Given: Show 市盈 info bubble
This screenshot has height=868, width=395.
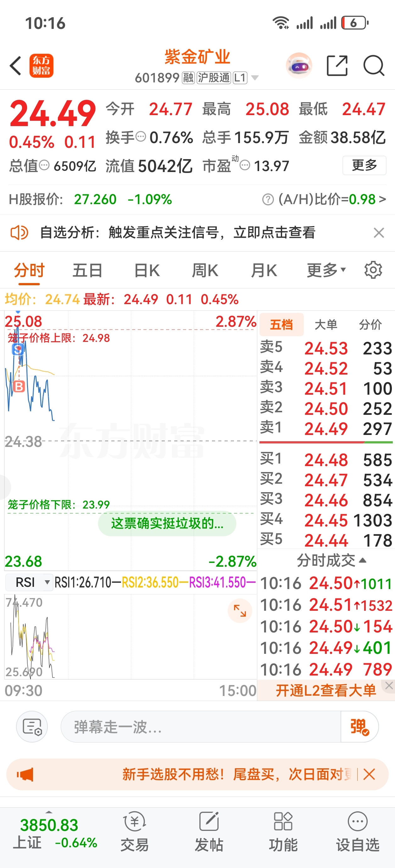Looking at the screenshot, I should (245, 165).
